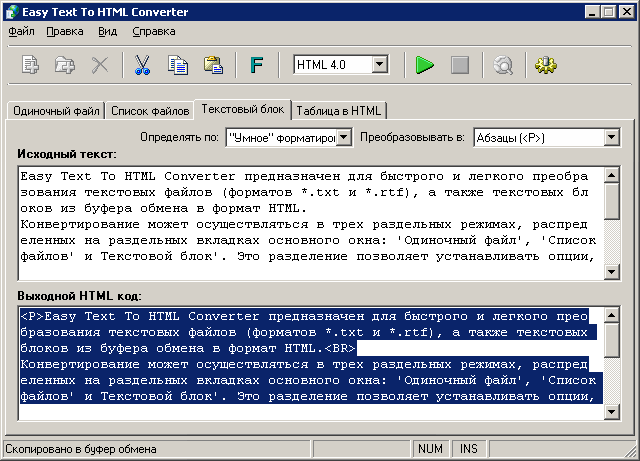640x461 pixels.
Task: Click the "Определять по:" label
Action: (179, 137)
